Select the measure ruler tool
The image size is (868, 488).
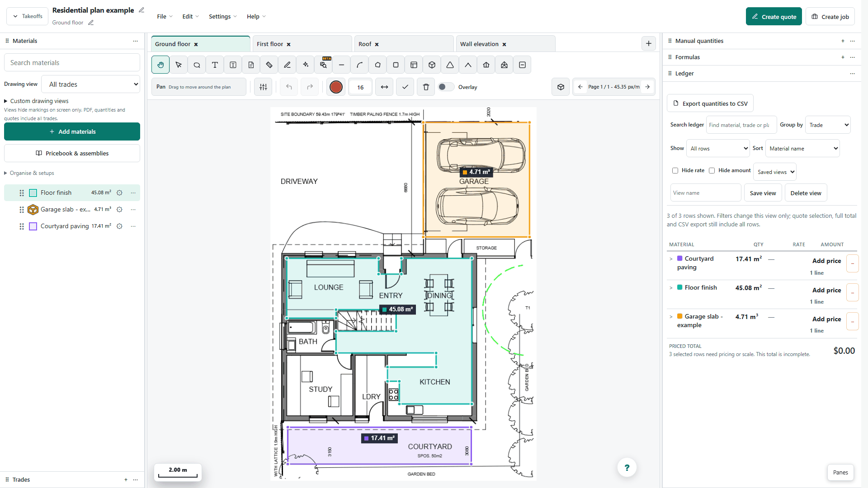(x=269, y=65)
